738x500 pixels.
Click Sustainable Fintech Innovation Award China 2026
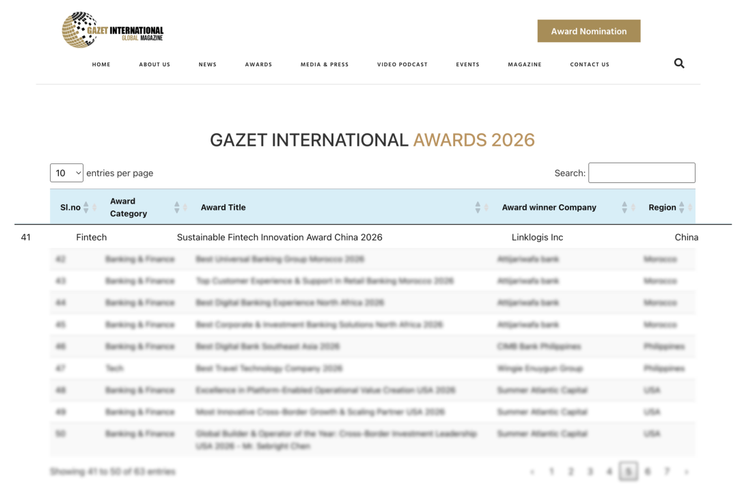click(x=280, y=237)
